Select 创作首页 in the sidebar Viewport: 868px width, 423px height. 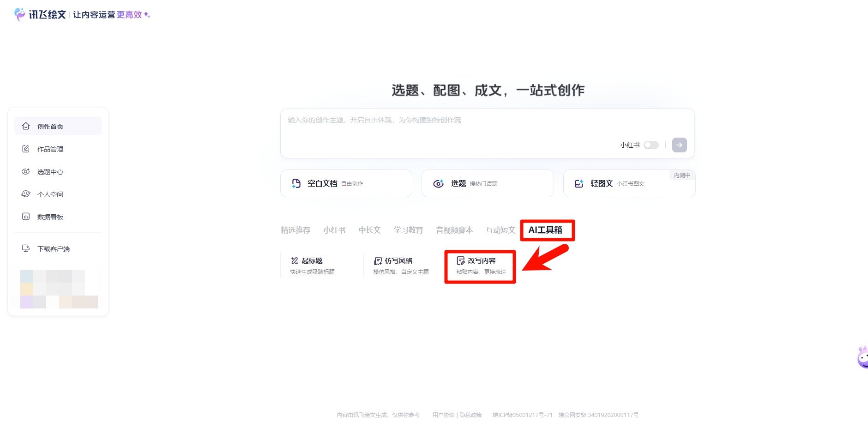[x=51, y=126]
